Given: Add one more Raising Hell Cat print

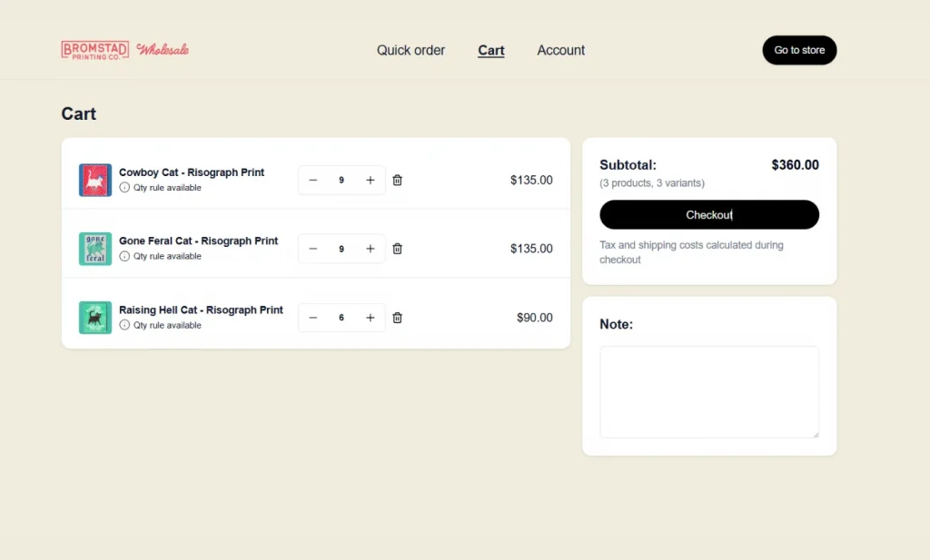Looking at the screenshot, I should tap(370, 318).
